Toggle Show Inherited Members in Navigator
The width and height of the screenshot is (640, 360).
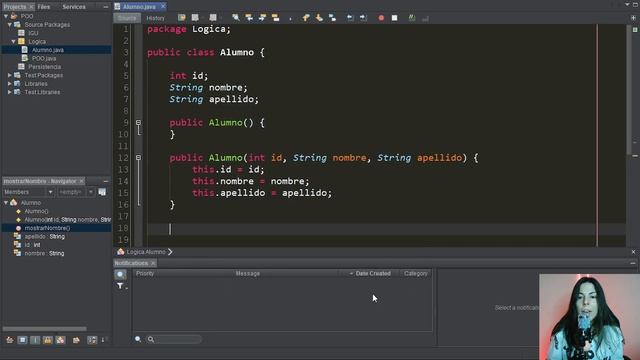[x=10, y=340]
